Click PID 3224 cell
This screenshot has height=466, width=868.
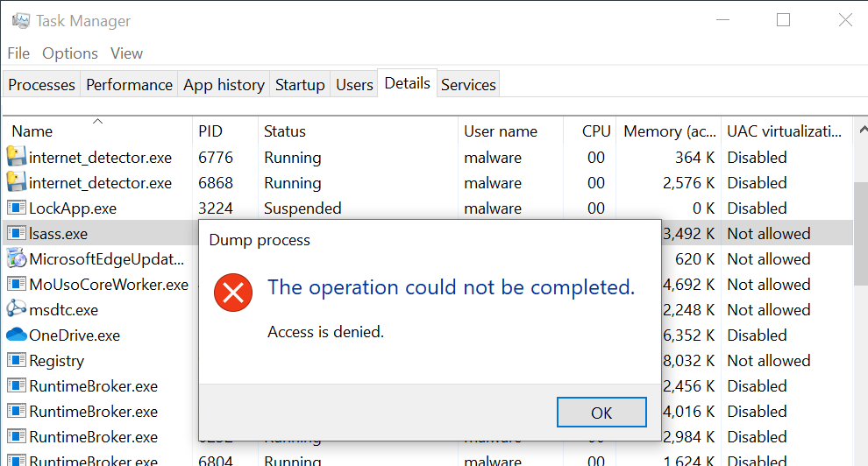pyautogui.click(x=216, y=208)
